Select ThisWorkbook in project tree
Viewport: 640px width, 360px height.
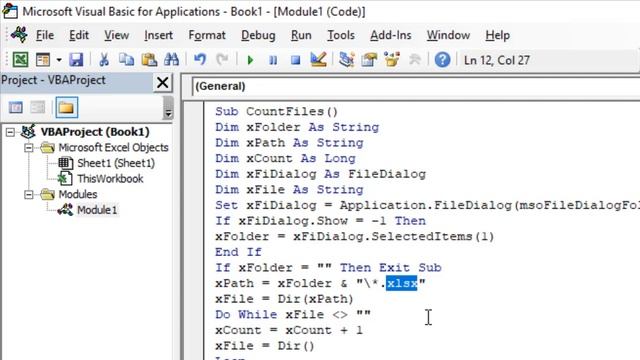pos(110,179)
